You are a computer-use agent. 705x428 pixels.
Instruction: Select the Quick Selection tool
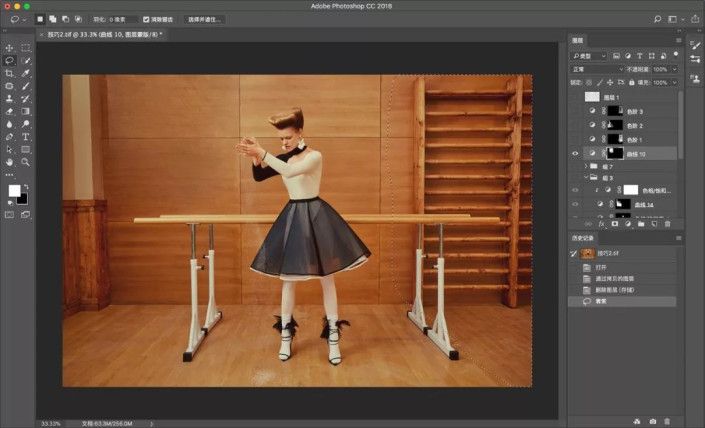click(26, 60)
